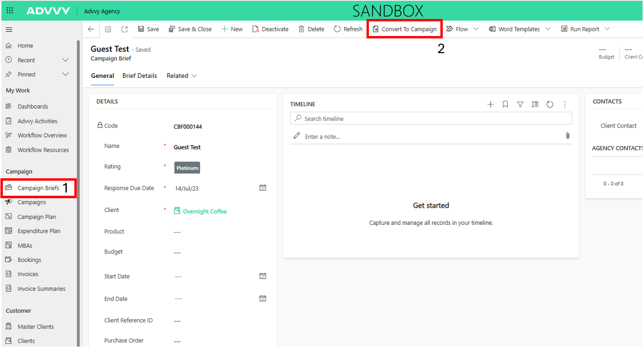Expand the Pinned section chevron
The image size is (644, 349).
point(66,74)
